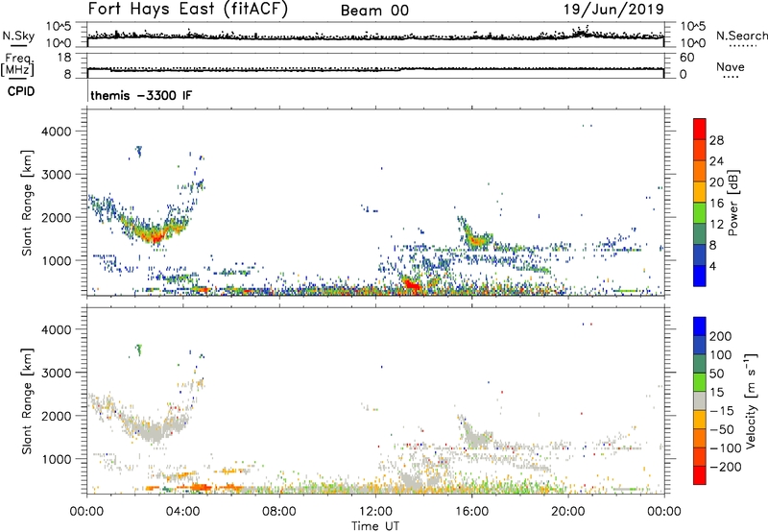The width and height of the screenshot is (768, 532).
Task: Click the Power [dB] colorbar title
Action: click(732, 203)
